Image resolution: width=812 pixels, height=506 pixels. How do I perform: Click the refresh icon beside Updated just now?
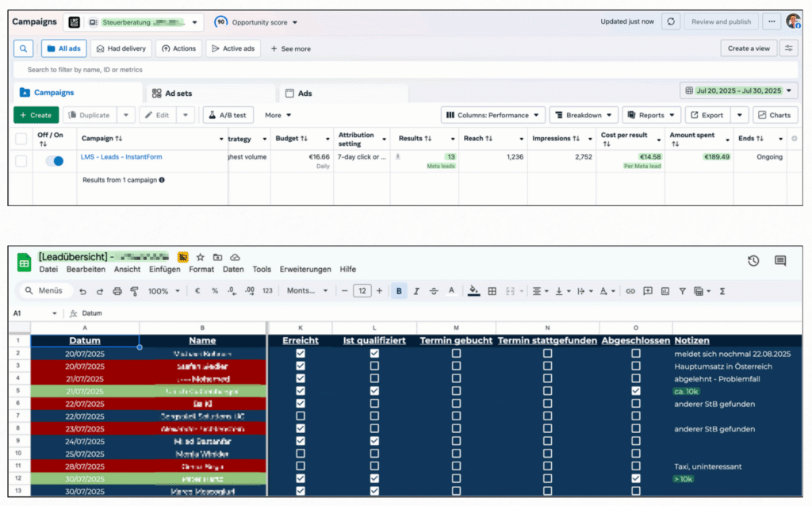[x=671, y=22]
